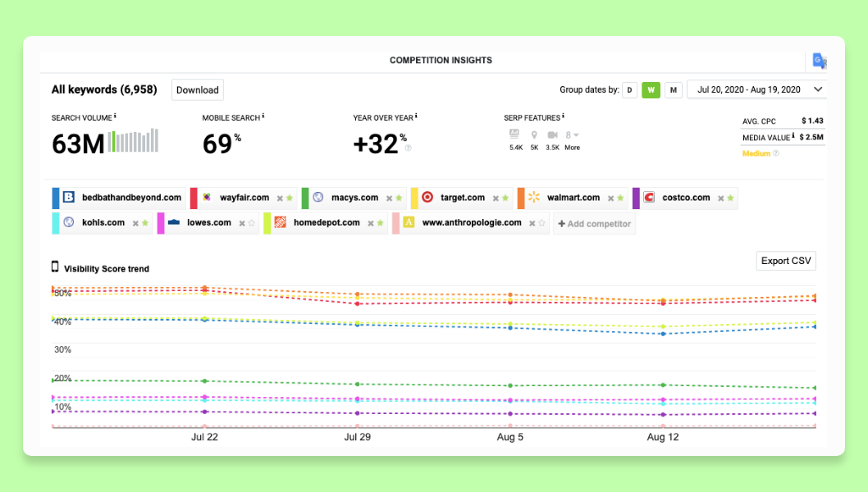Remove target.com competitor with its x
Screen dimensions: 868x492
(x=496, y=198)
